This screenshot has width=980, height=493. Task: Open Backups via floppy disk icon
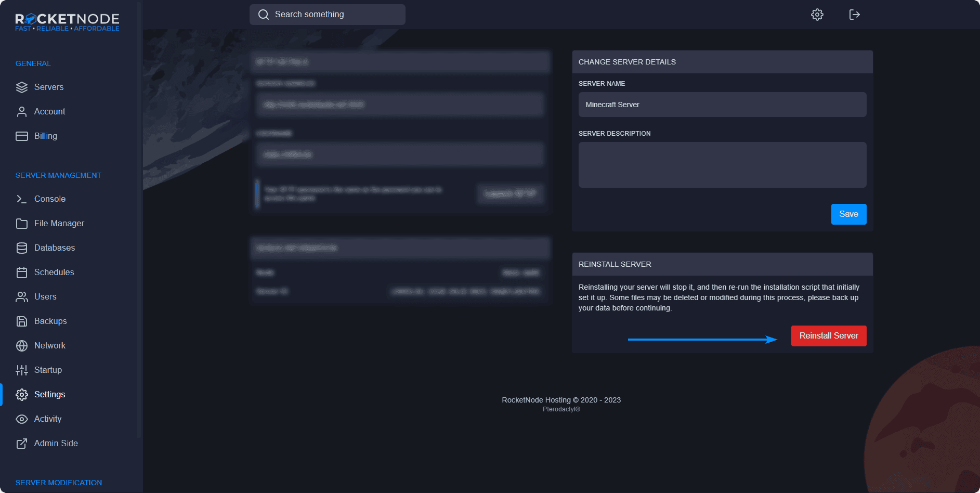click(22, 321)
